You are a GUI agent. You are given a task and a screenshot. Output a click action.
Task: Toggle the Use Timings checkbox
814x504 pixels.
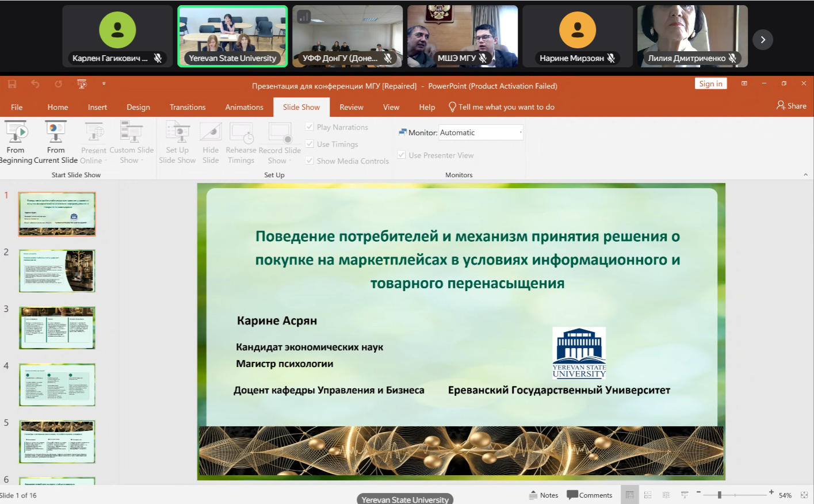tap(309, 144)
